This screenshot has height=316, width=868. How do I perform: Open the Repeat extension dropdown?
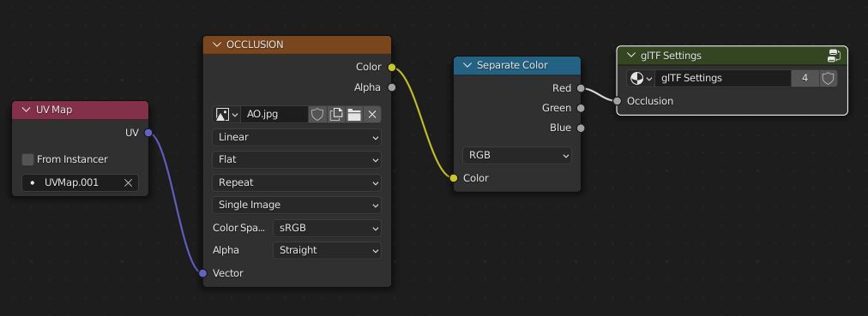(x=297, y=182)
